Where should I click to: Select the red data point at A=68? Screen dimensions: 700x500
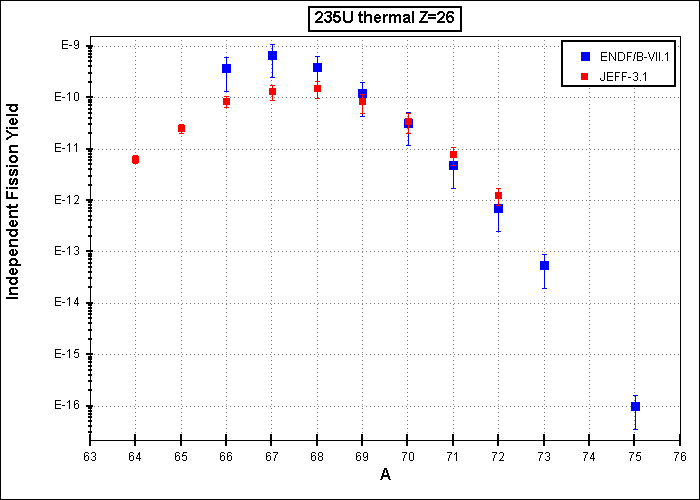tap(317, 88)
